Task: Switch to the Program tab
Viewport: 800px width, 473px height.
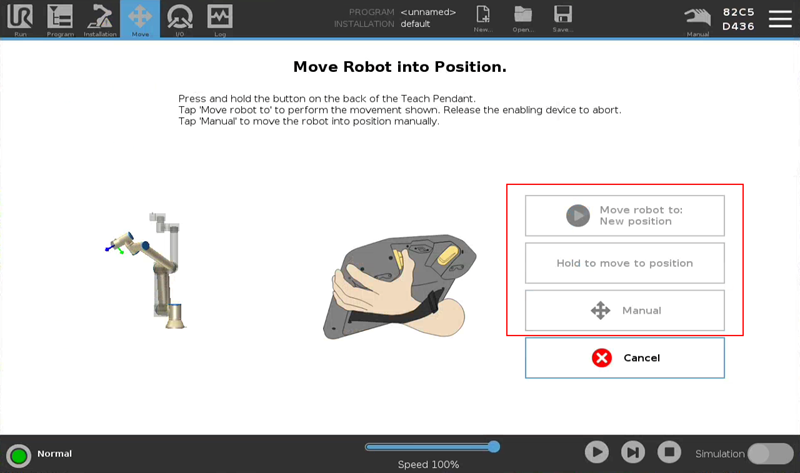Action: [x=60, y=18]
